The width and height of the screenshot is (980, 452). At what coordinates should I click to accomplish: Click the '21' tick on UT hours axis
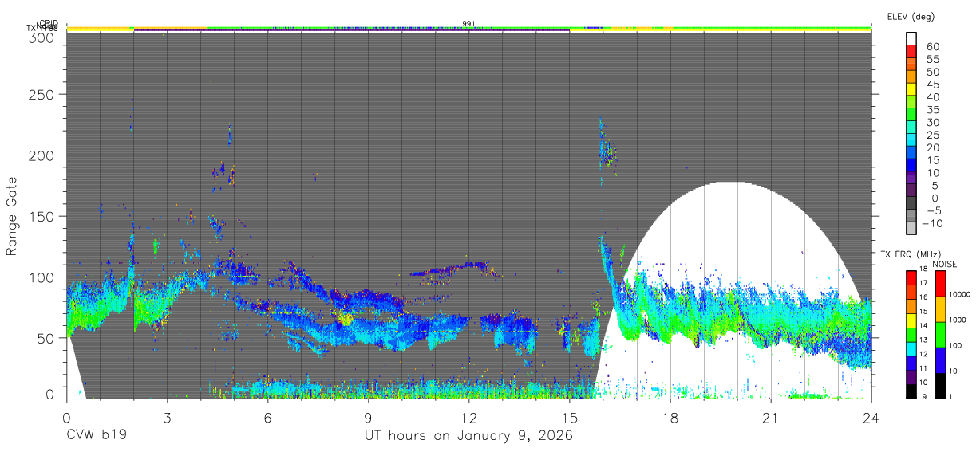(771, 418)
